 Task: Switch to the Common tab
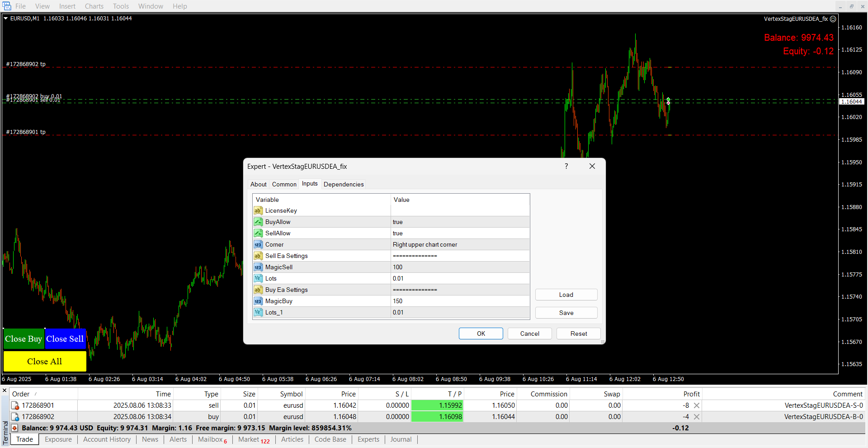284,184
